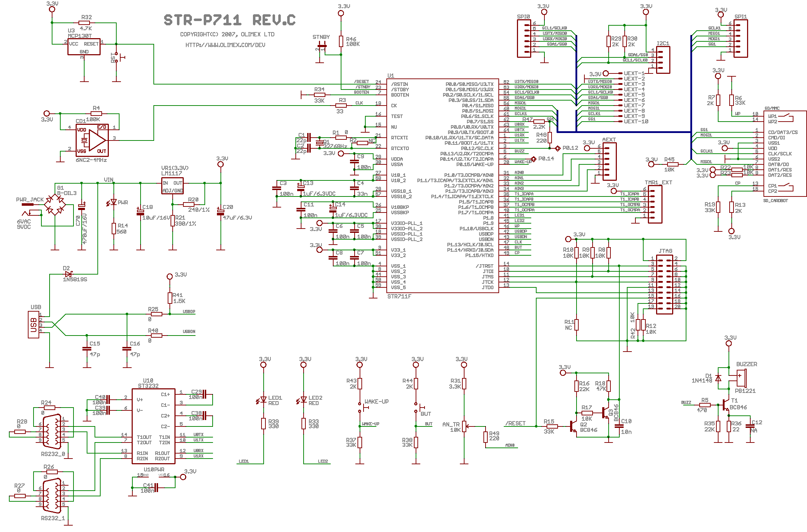This screenshot has height=532, width=807.
Task: Select resistor R5 470
Action: (x=705, y=405)
